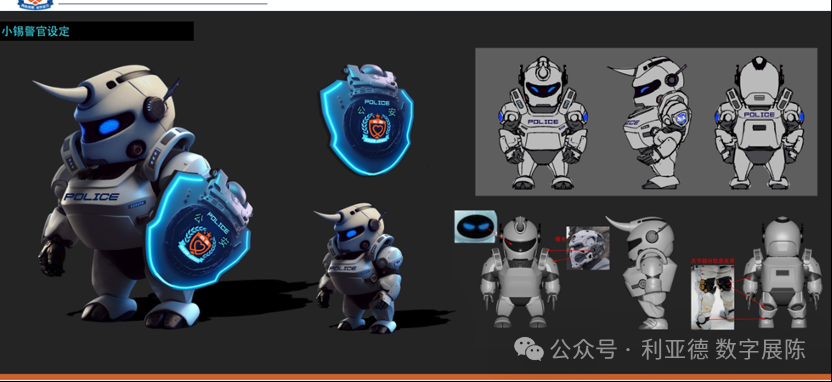Screen dimensions: 832x382
Task: Click the WeChat logo in the watermark
Action: (528, 349)
